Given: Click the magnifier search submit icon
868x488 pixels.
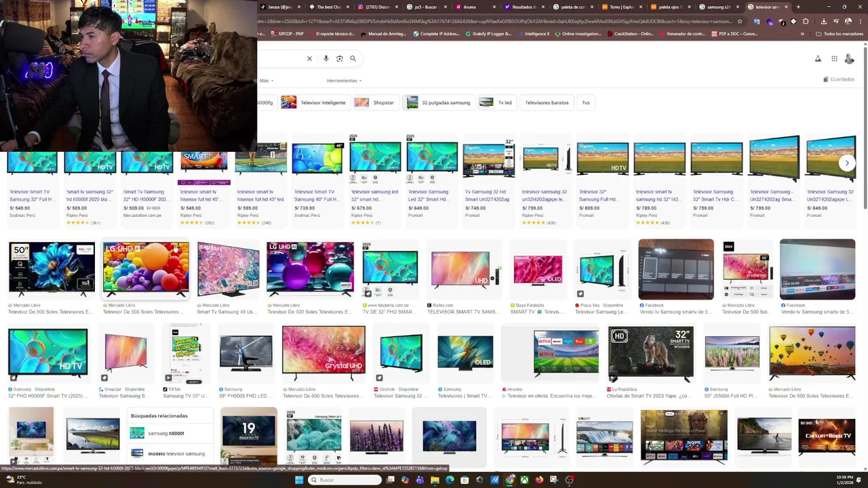Looking at the screenshot, I should 353,58.
